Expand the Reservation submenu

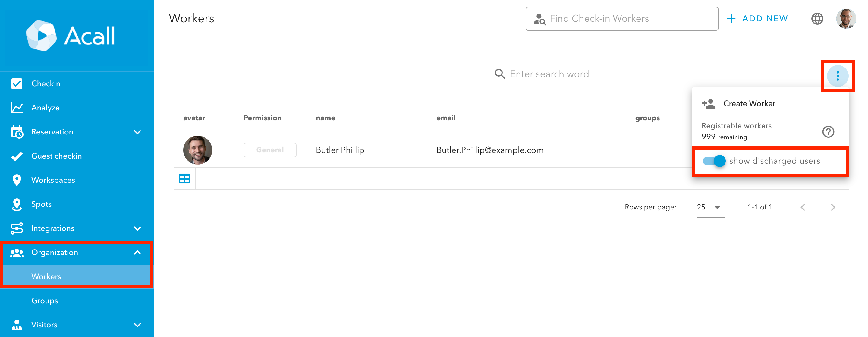click(x=137, y=132)
